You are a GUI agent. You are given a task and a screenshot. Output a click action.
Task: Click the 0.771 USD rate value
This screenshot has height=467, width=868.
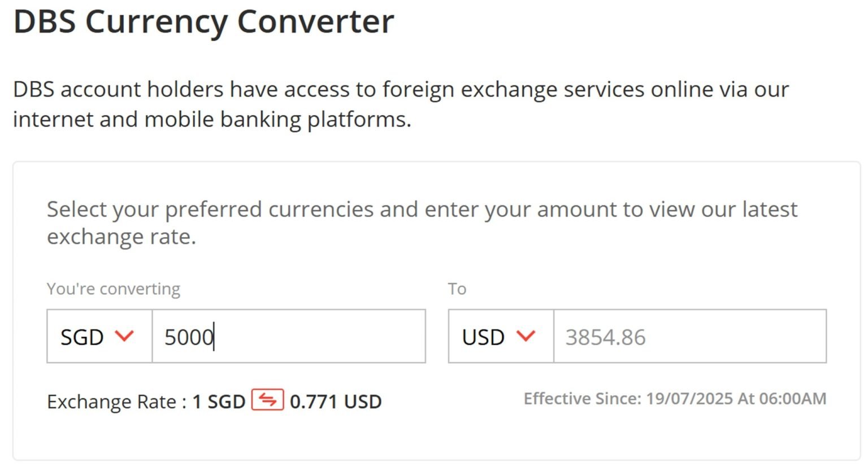336,401
